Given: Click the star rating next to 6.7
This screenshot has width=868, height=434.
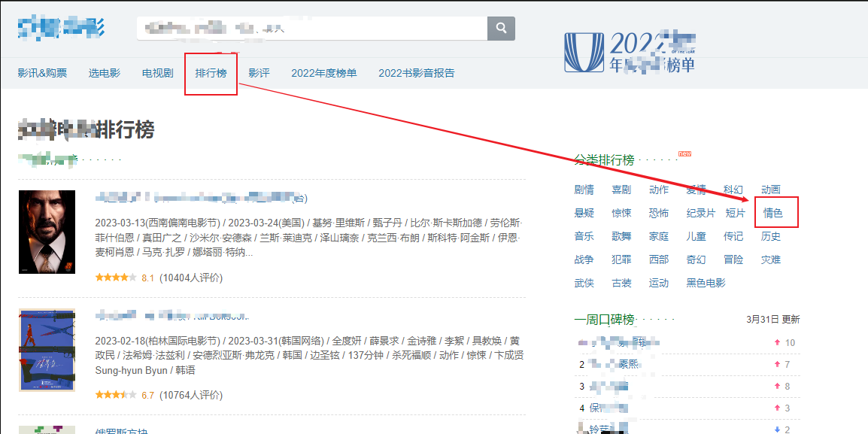Looking at the screenshot, I should coord(116,395).
